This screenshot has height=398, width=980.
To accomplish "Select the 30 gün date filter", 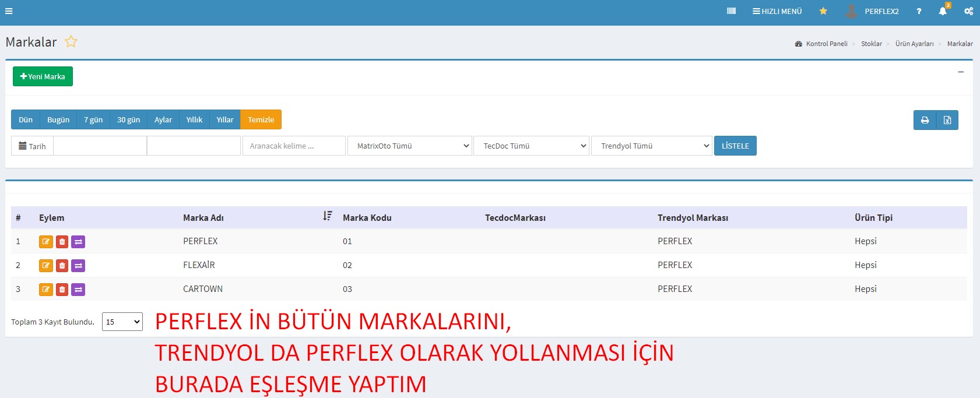I will coord(128,119).
